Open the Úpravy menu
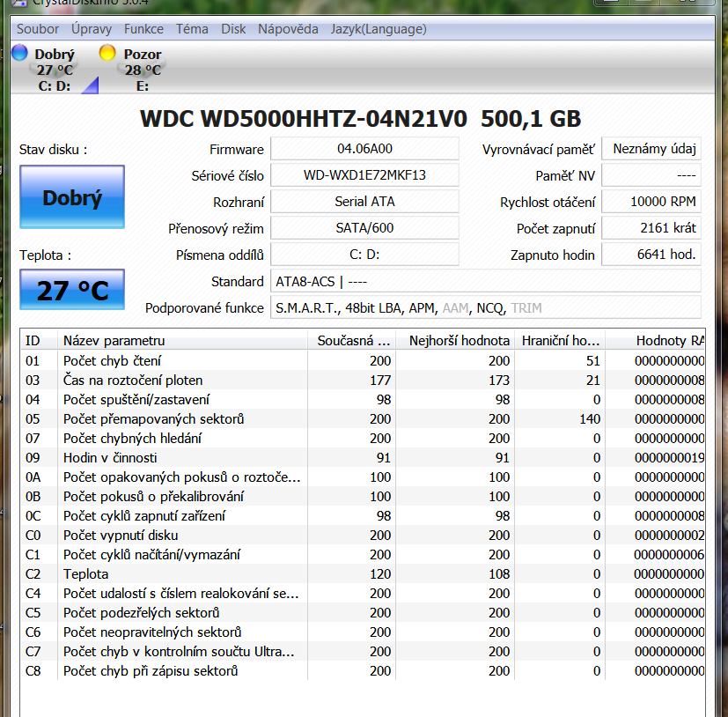 (x=92, y=29)
